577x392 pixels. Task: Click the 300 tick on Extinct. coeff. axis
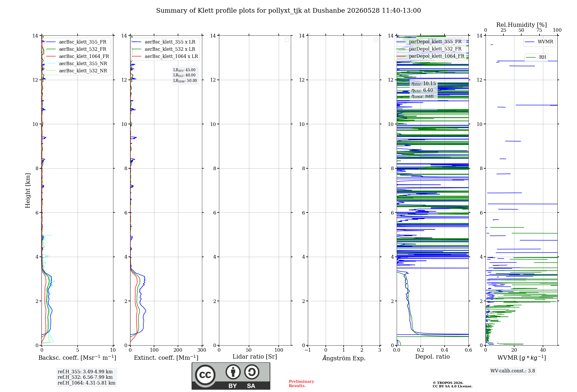202,350
